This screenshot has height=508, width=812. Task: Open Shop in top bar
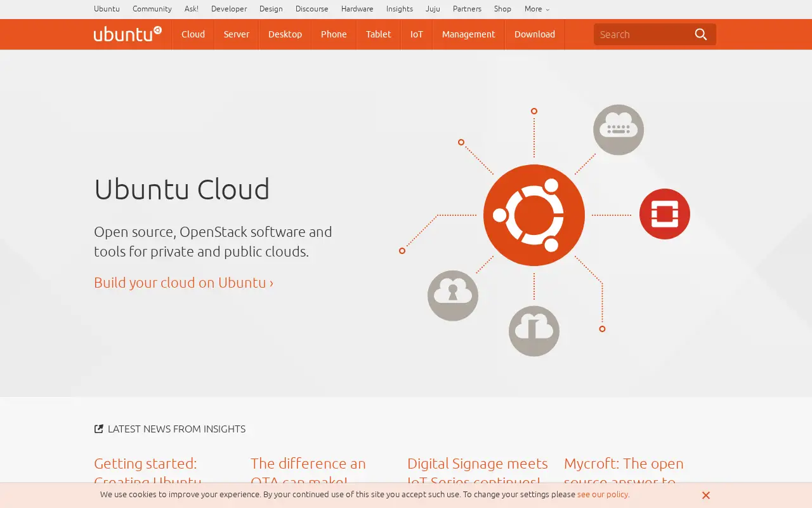click(x=502, y=9)
